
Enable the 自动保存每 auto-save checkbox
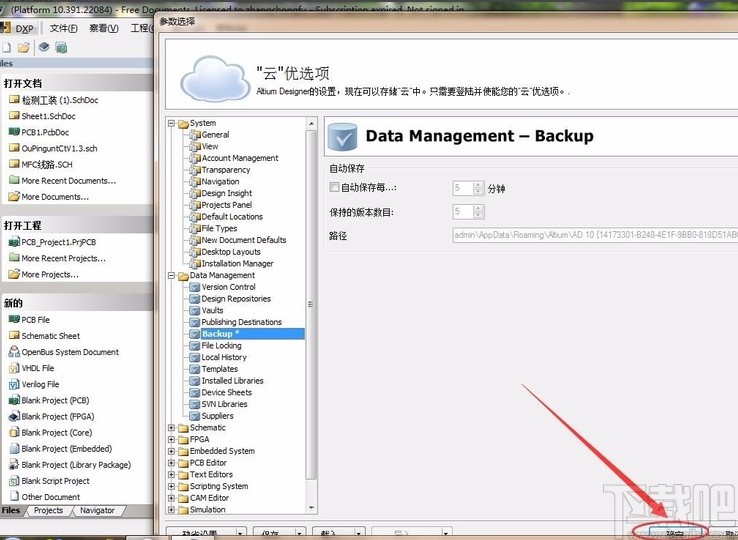(x=334, y=188)
